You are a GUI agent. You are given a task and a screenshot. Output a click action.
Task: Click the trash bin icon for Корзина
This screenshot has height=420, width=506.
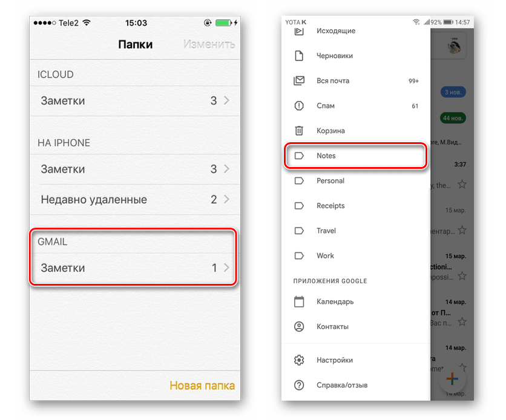click(x=299, y=131)
